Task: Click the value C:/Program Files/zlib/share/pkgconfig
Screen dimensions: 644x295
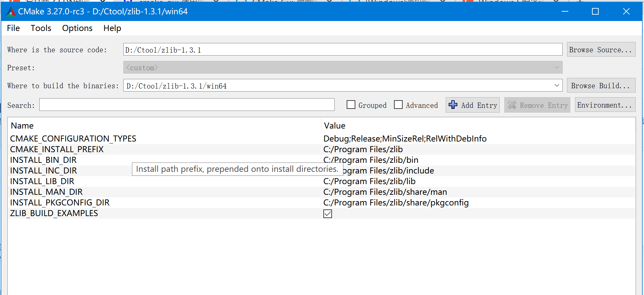Action: [396, 202]
